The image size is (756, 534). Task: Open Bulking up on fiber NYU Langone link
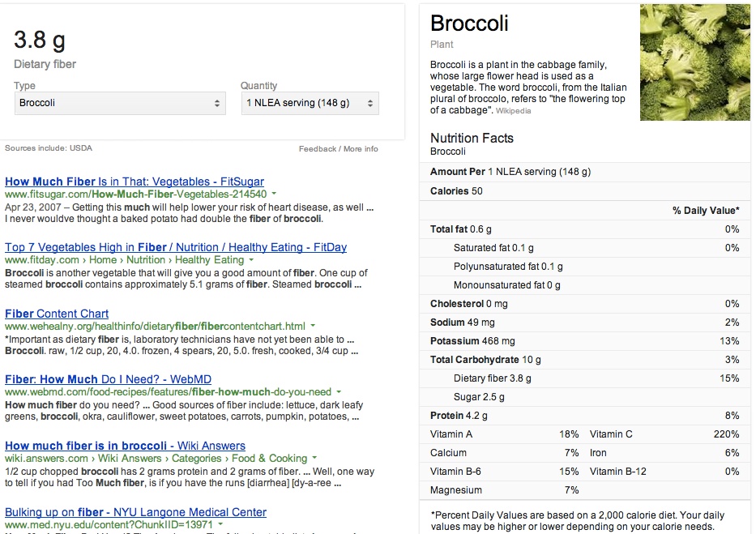(136, 512)
